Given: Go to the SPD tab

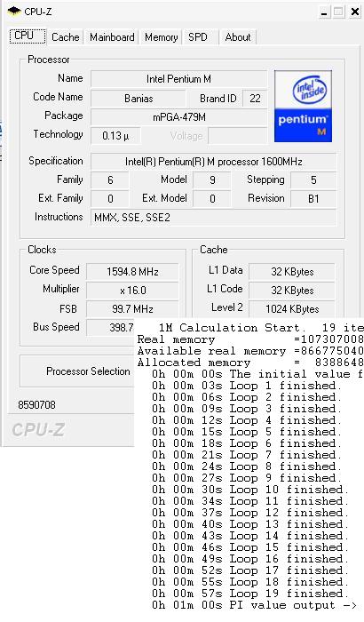Looking at the screenshot, I should [198, 37].
